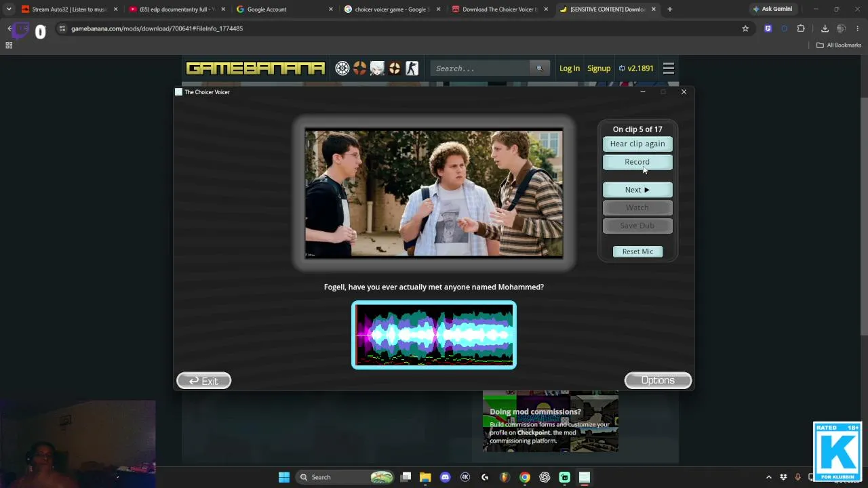Image resolution: width=868 pixels, height=488 pixels.
Task: Open the Options menu in Choicer Voicer
Action: pyautogui.click(x=658, y=380)
